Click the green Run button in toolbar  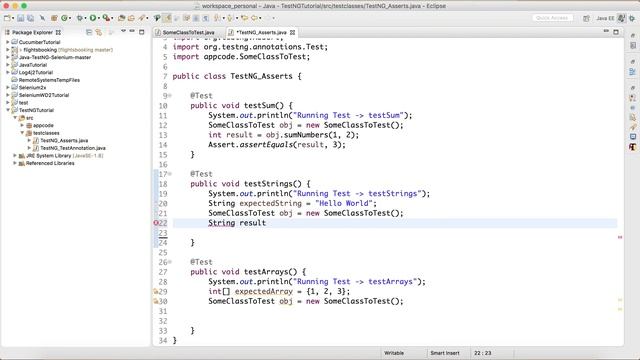[x=93, y=18]
